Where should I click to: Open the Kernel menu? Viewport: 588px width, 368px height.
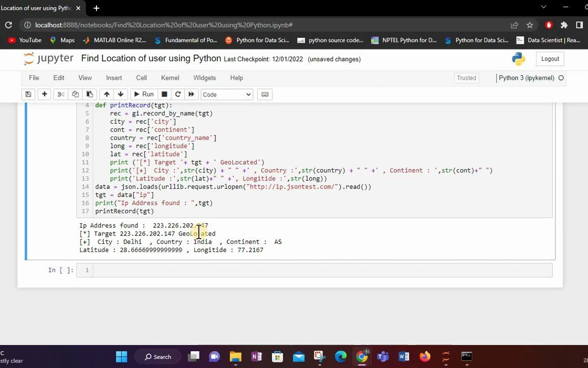point(169,78)
